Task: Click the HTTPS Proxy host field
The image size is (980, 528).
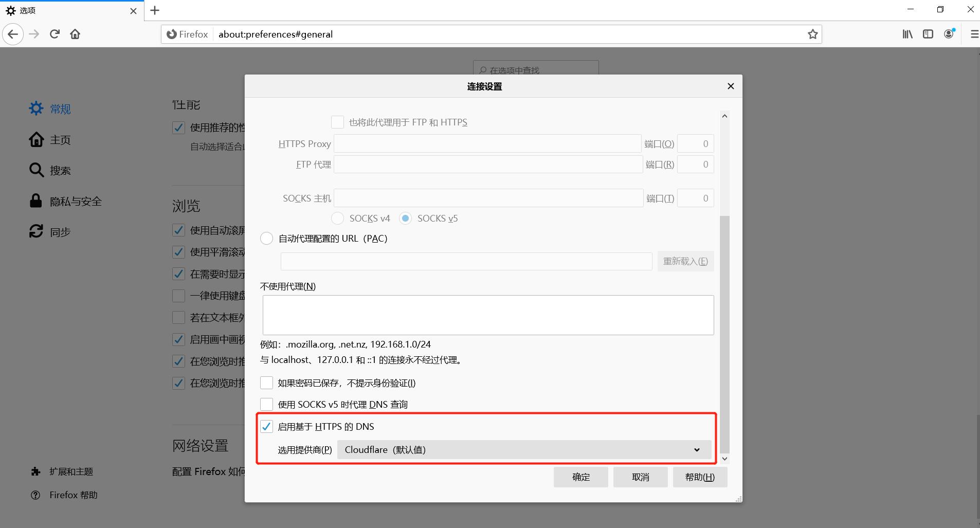Action: [x=487, y=143]
